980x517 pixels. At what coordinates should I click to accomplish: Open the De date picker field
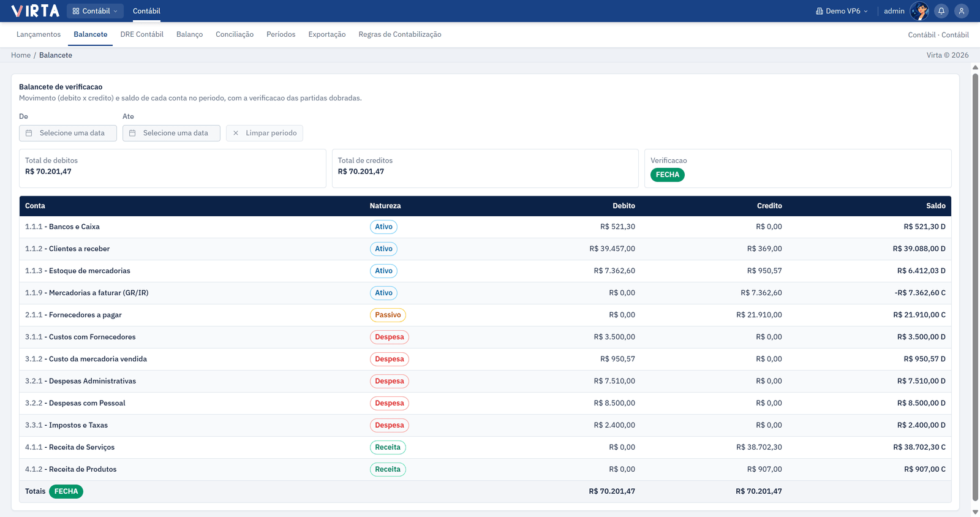point(68,133)
